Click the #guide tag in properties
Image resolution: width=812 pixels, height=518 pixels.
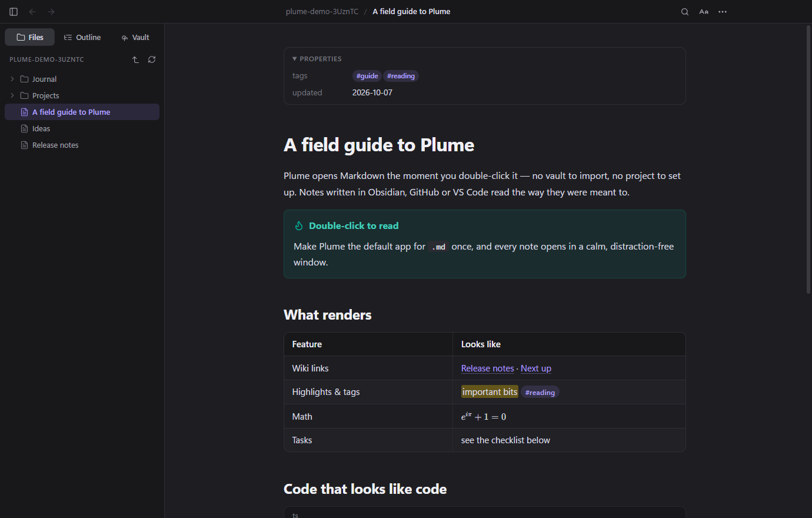click(367, 76)
